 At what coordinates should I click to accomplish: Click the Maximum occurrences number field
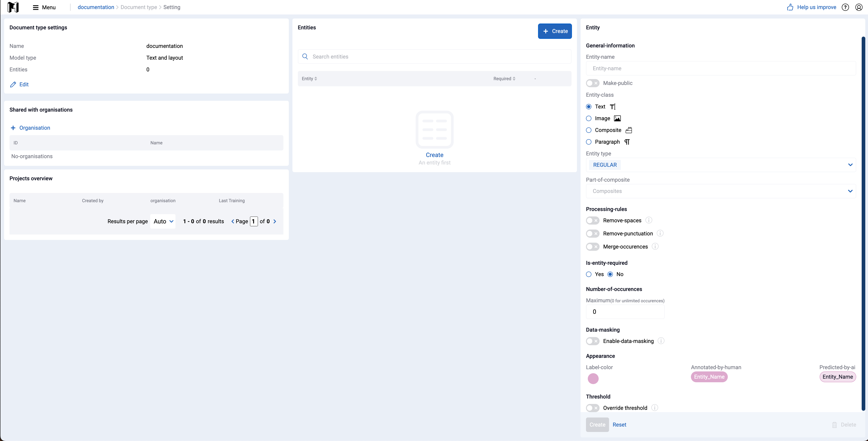pyautogui.click(x=625, y=312)
